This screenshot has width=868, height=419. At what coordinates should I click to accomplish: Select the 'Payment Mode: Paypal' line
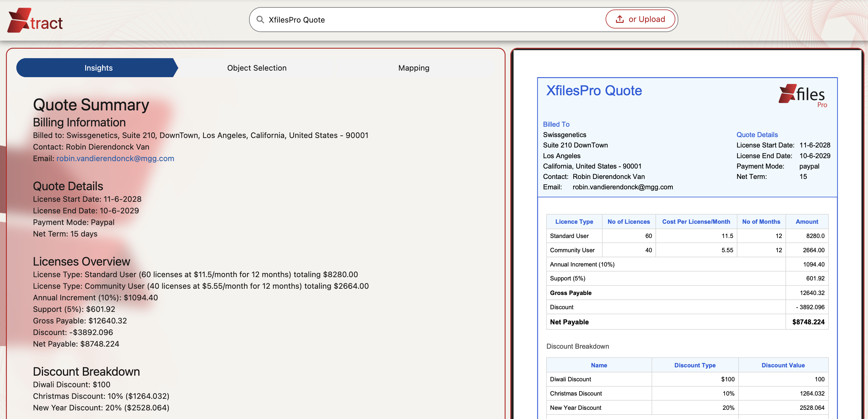click(74, 222)
